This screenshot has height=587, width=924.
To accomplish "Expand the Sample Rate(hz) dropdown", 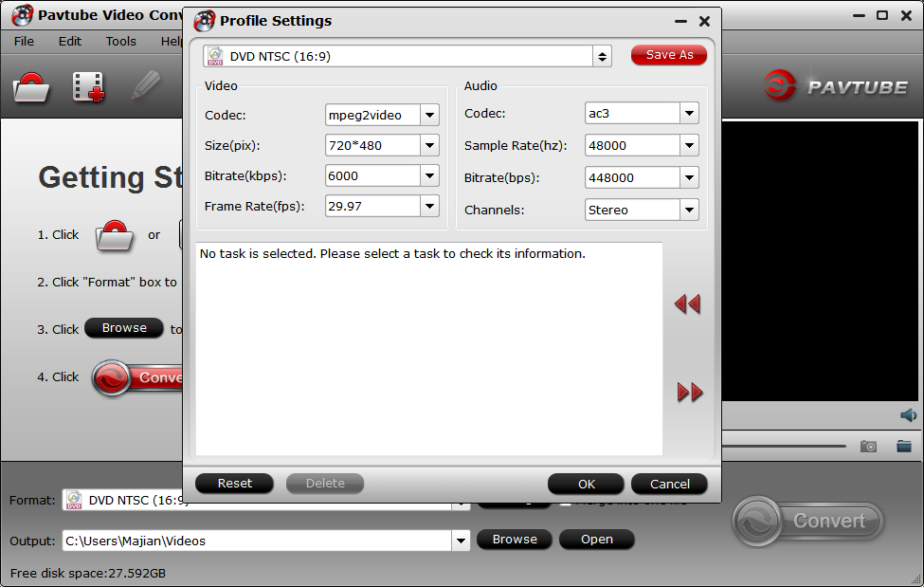I will pos(689,145).
